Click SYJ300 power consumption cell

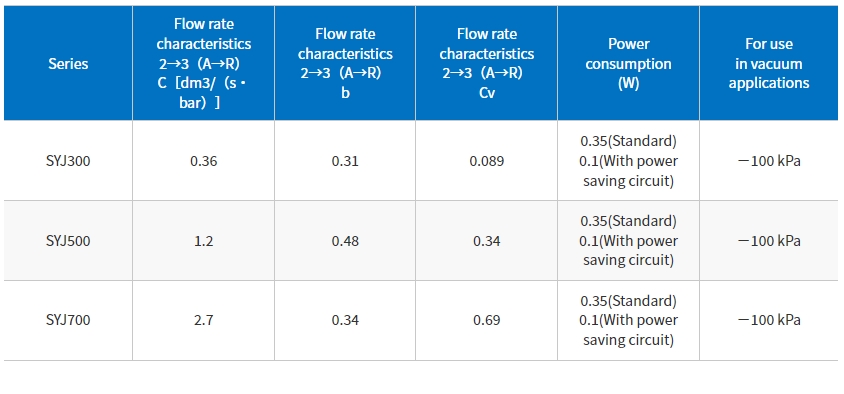pyautogui.click(x=628, y=160)
